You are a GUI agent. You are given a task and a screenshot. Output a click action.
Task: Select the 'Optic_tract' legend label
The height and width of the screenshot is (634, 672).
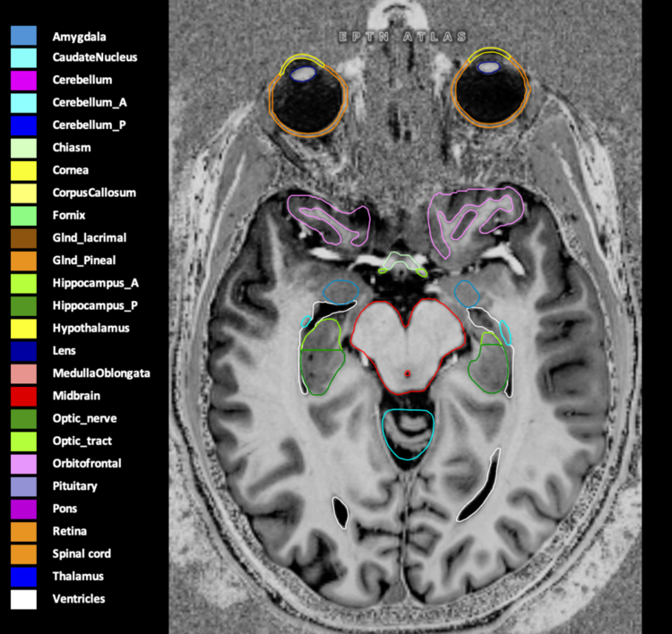coord(82,441)
